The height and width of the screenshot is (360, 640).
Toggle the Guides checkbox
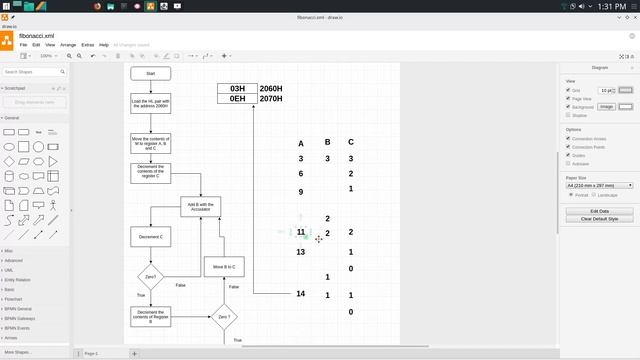click(568, 155)
